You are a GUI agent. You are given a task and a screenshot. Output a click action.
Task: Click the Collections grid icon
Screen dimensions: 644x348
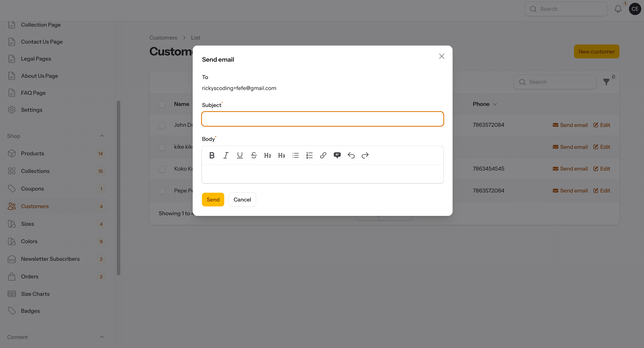[x=12, y=171]
